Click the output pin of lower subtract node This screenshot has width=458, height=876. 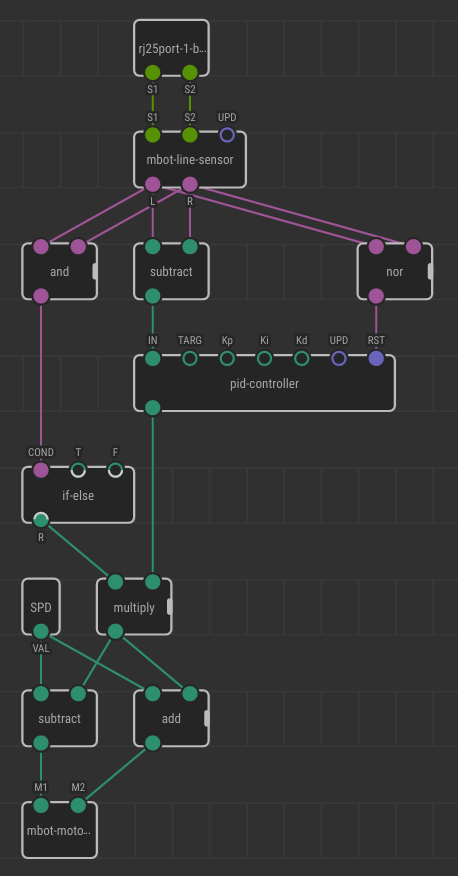(x=41, y=743)
